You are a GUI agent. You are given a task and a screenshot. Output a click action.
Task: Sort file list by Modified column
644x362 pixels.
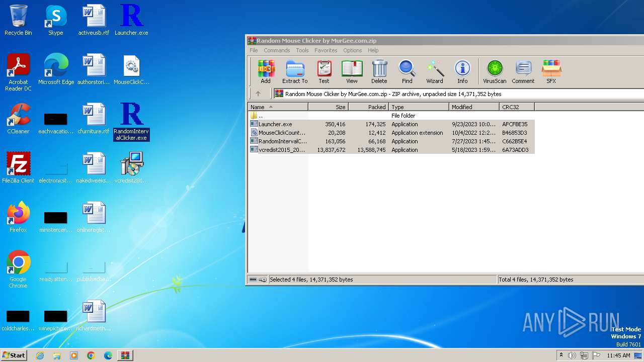[474, 107]
